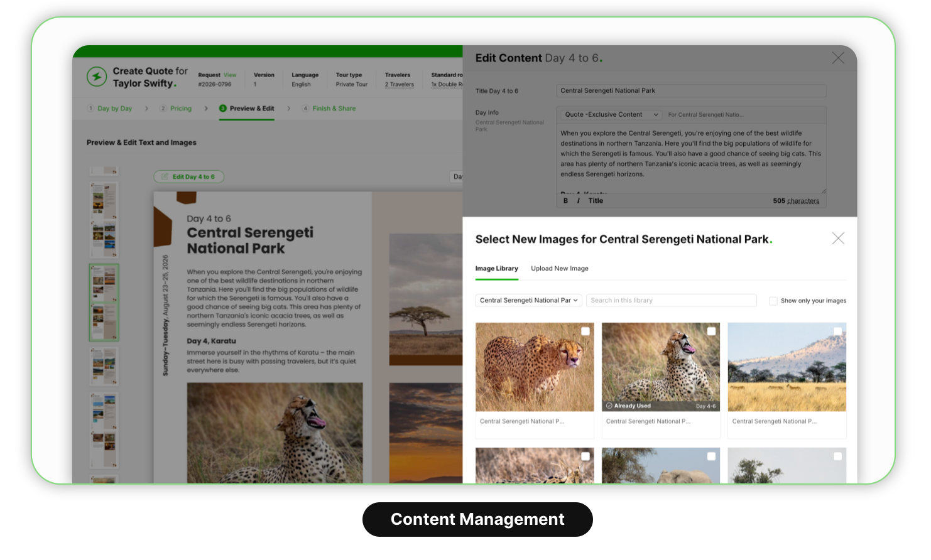Close the Select New Images dialog
Viewport: 931px width, 560px height.
[838, 238]
